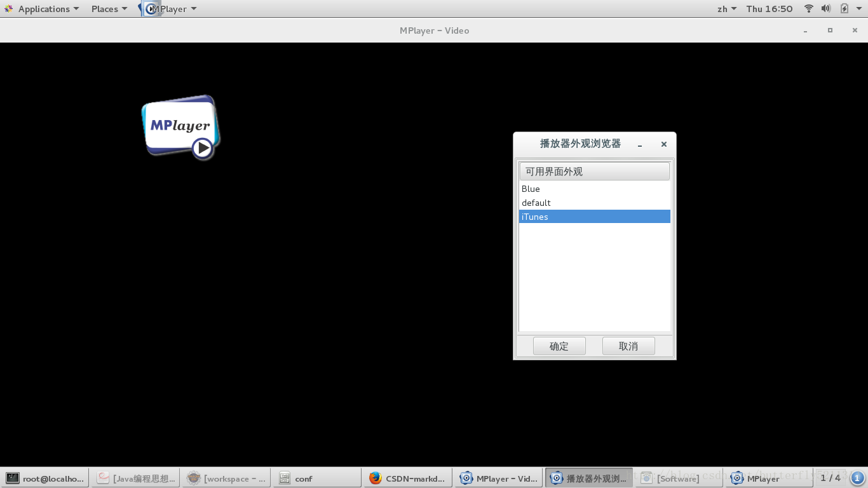Image resolution: width=868 pixels, height=488 pixels.
Task: Maximize the MPlayer - Video window
Action: click(830, 30)
